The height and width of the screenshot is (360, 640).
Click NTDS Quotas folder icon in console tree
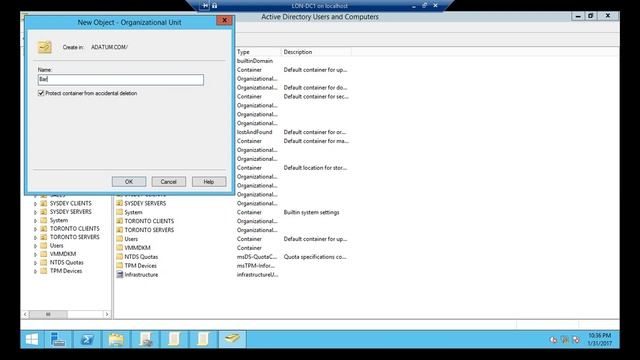(44, 262)
